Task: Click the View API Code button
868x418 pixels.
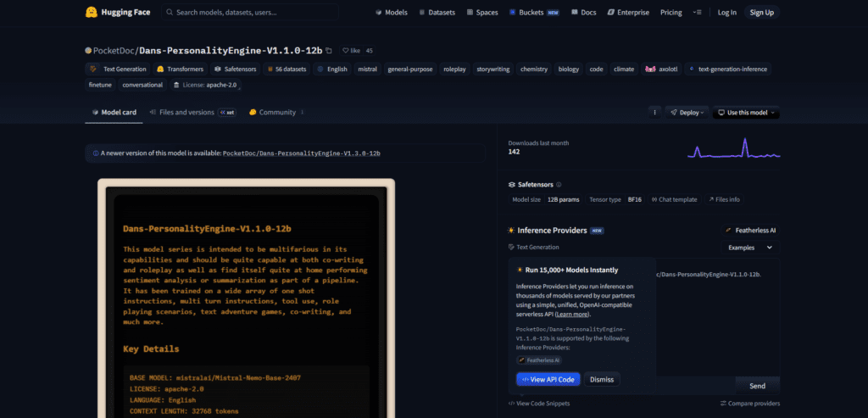Action: tap(548, 379)
